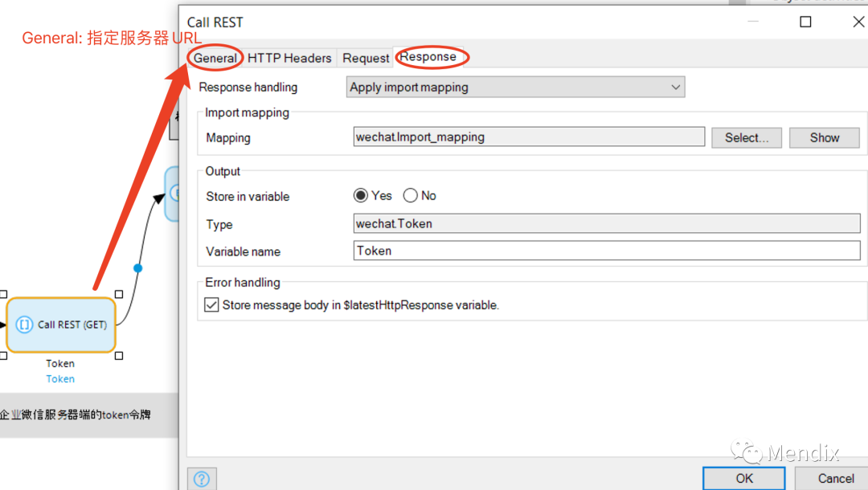This screenshot has width=868, height=490.
Task: Click the Store in variable label
Action: click(248, 196)
